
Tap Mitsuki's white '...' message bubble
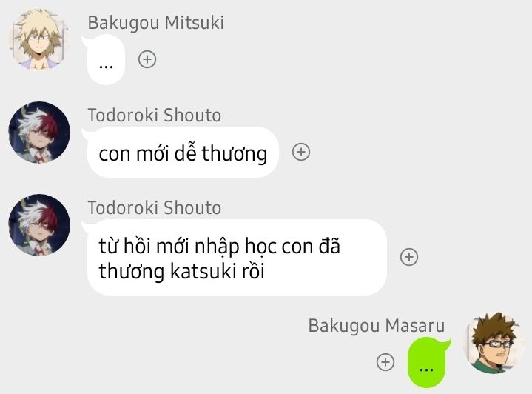[x=104, y=60]
